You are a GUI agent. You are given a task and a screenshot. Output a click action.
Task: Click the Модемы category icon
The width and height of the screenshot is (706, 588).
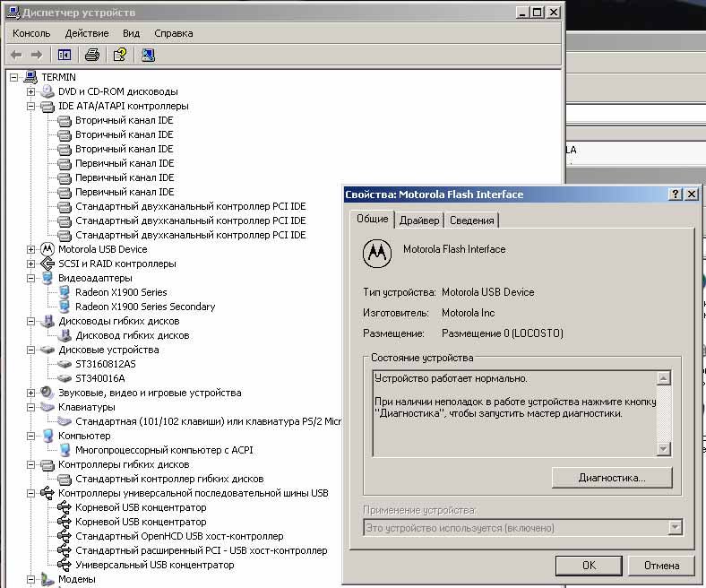[x=47, y=579]
